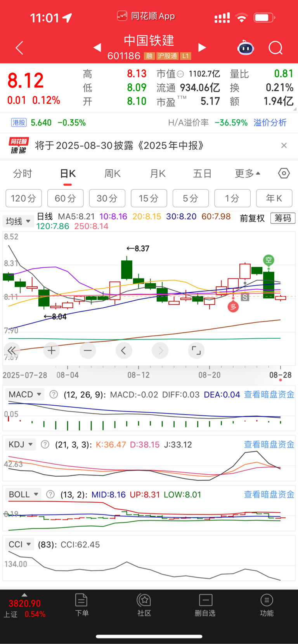Tap the 中国铁建 stock title
Viewport: 298px width, 644px height.
pyautogui.click(x=149, y=40)
